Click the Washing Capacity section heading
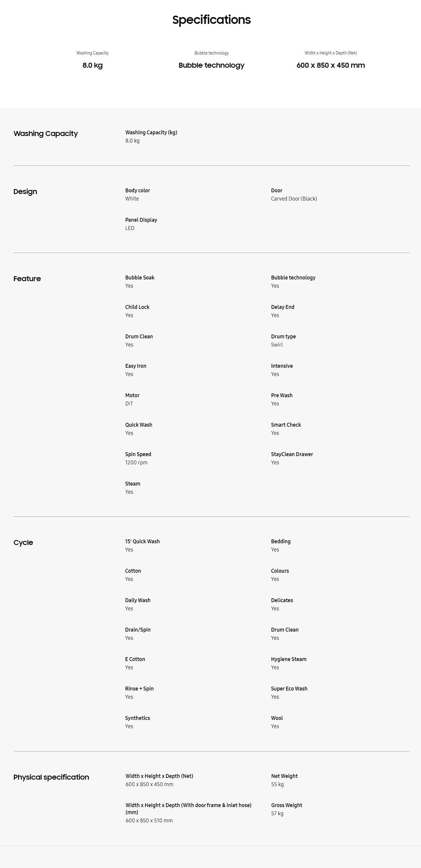Screen dimensions: 421x868 point(45,134)
